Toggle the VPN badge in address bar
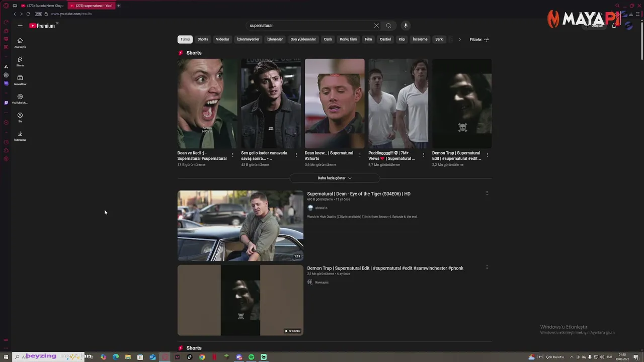 (38, 14)
